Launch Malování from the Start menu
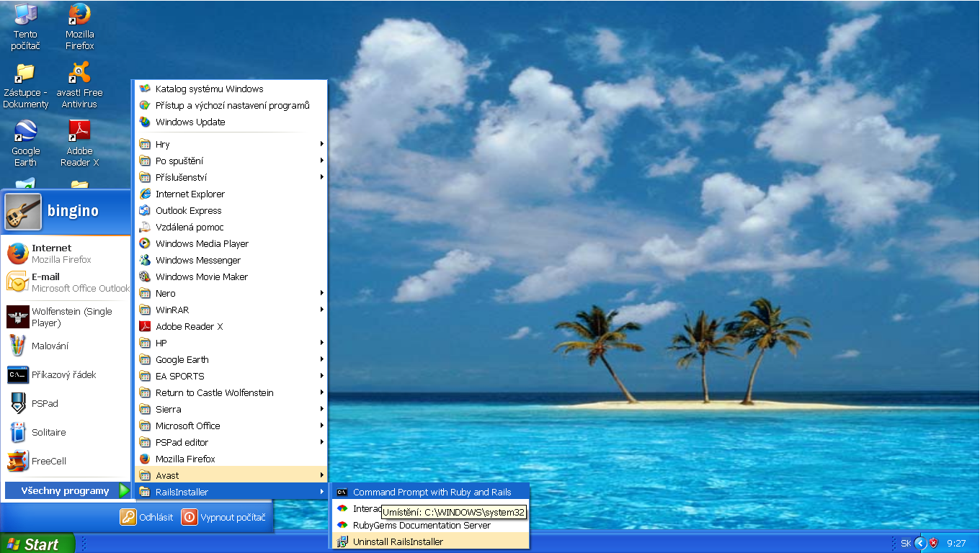The height and width of the screenshot is (553, 980). tap(67, 346)
